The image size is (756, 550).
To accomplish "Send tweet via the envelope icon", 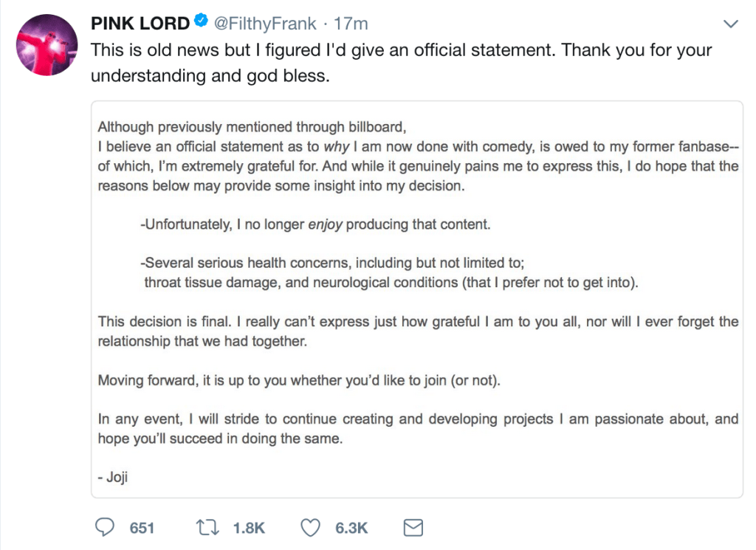I will [413, 528].
